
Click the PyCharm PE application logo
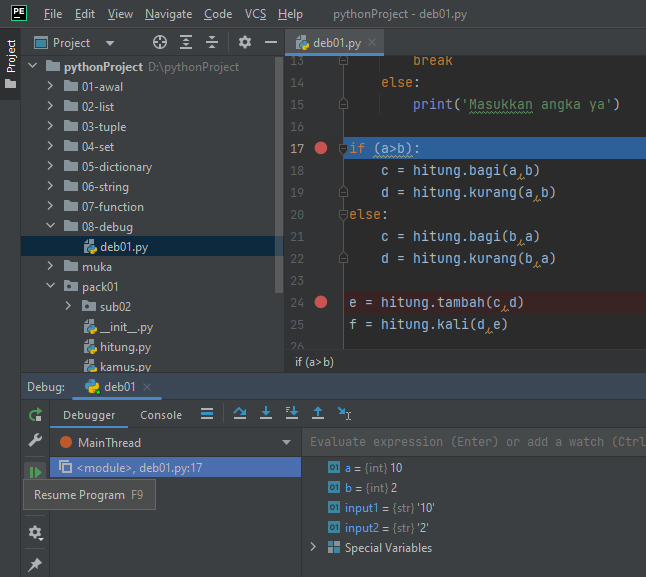coord(19,13)
